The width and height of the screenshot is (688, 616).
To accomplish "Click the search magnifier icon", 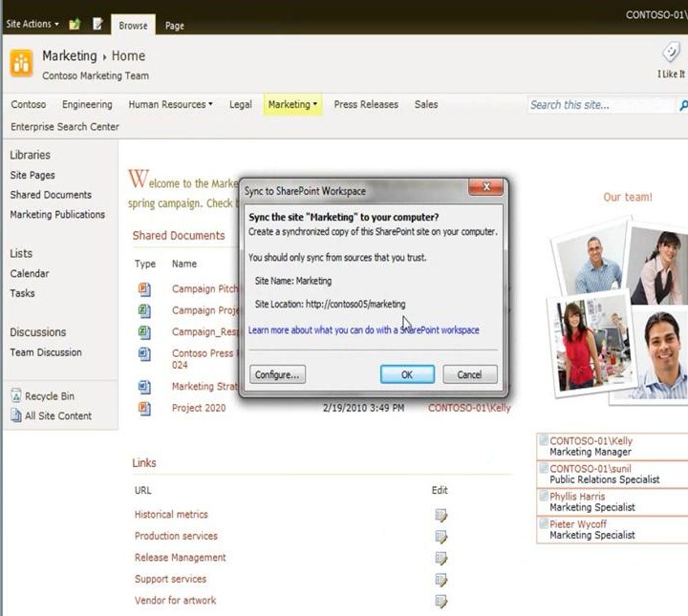I will (682, 105).
